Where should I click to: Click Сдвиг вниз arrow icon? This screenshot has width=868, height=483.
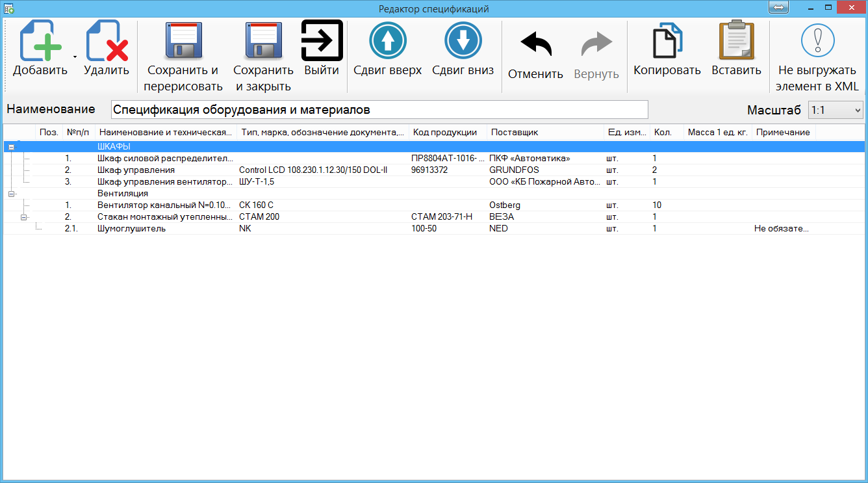click(x=463, y=40)
